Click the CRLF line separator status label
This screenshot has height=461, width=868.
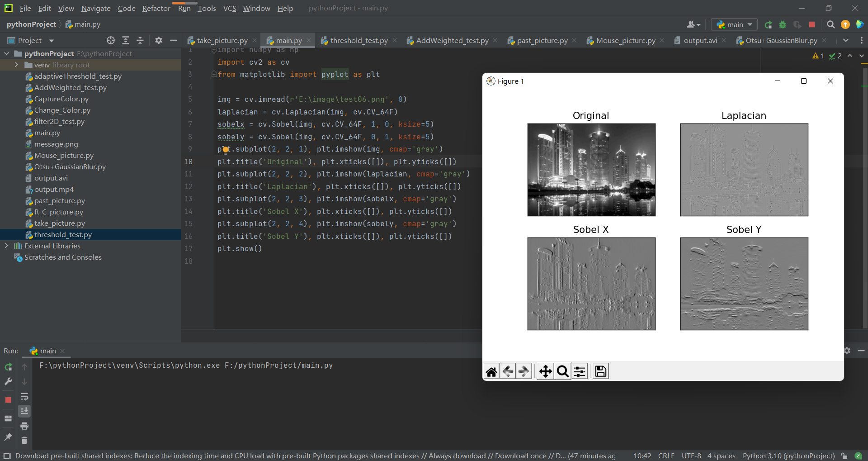click(x=666, y=456)
